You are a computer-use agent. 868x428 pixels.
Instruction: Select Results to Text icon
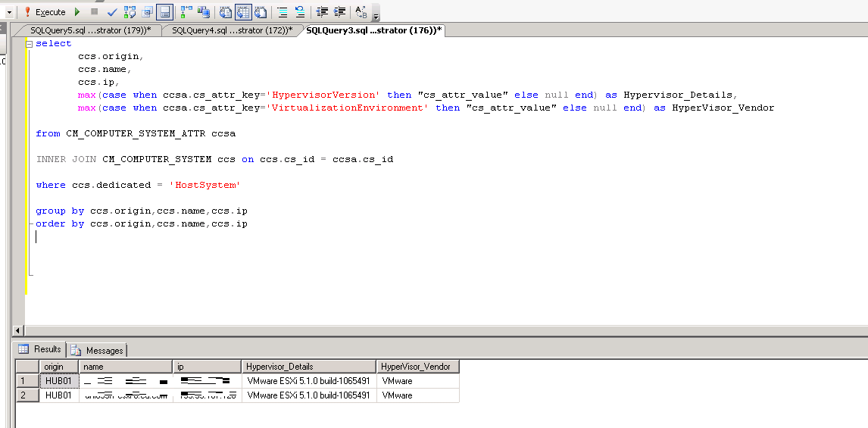(226, 11)
